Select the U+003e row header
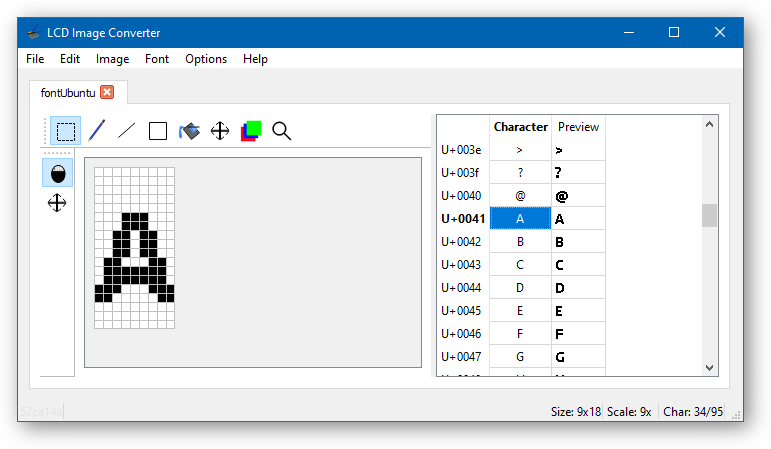Screen dimensions: 771x449 point(463,150)
